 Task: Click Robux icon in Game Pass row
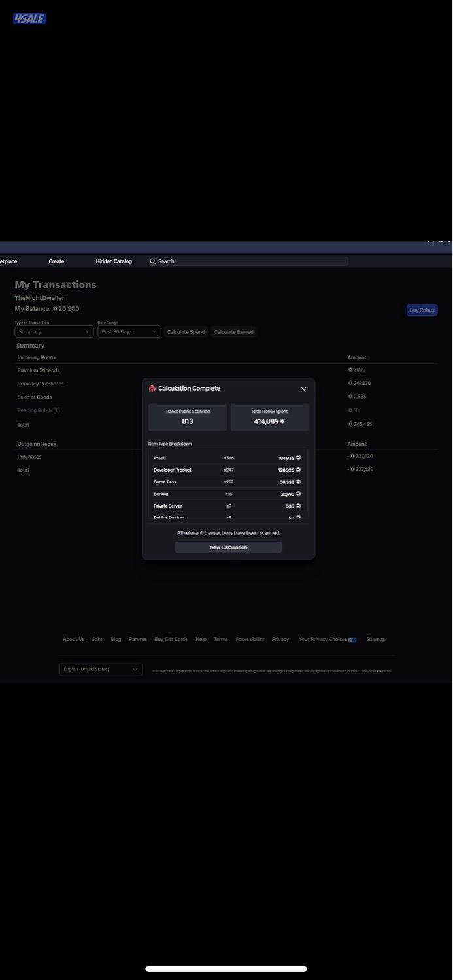298,482
